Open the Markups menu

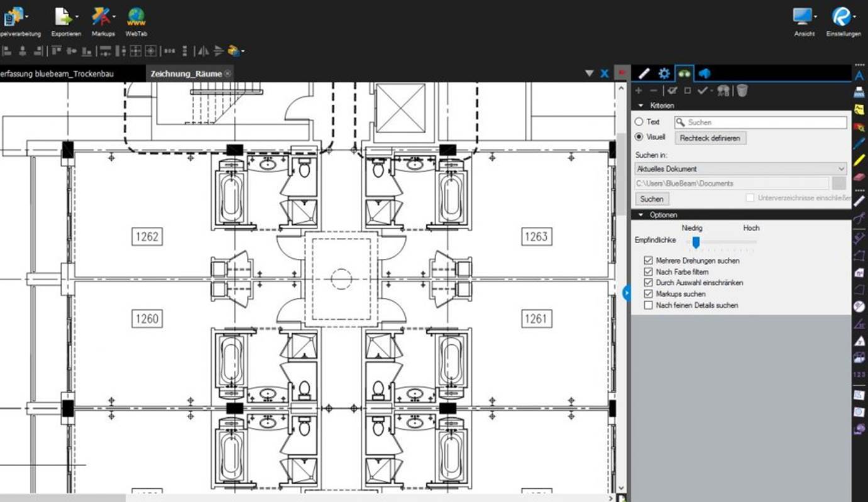102,17
